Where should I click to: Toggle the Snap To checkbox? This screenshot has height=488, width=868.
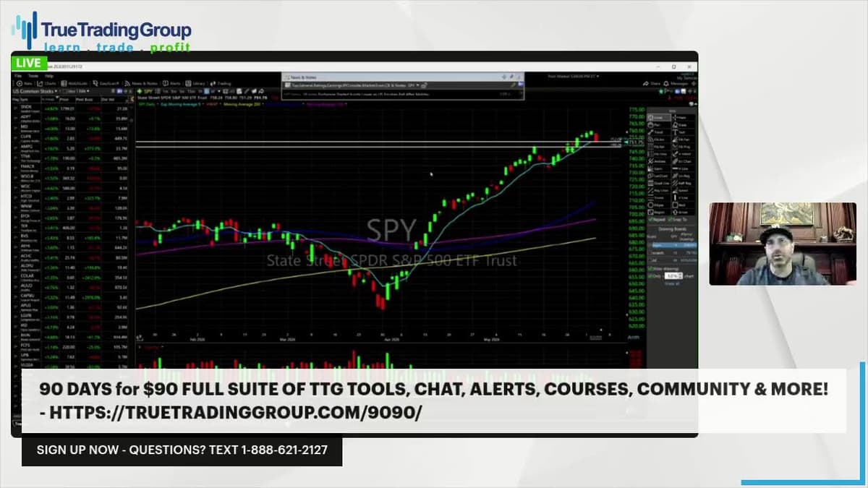pyautogui.click(x=672, y=220)
